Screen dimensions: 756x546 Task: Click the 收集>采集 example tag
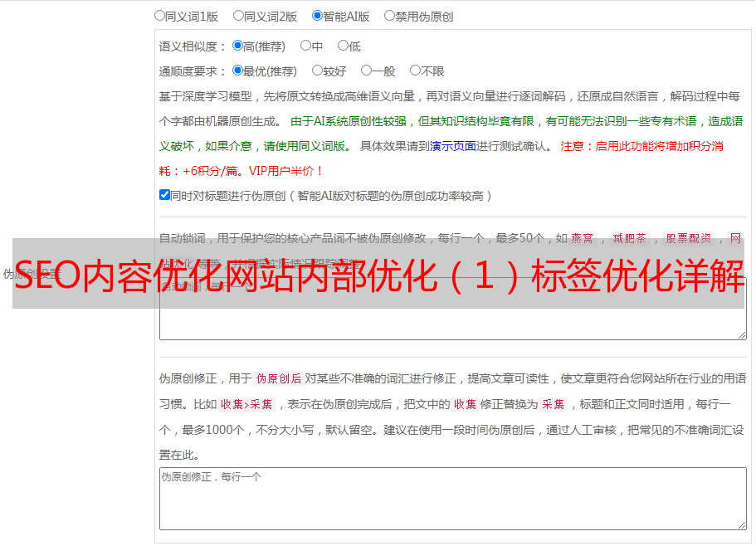click(246, 404)
